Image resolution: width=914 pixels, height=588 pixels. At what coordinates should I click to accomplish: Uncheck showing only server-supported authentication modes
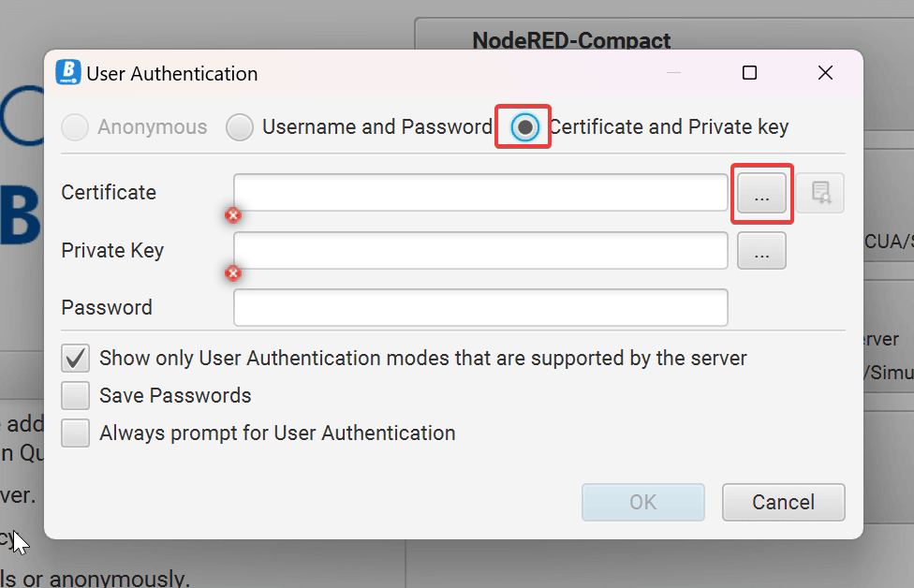coord(75,358)
